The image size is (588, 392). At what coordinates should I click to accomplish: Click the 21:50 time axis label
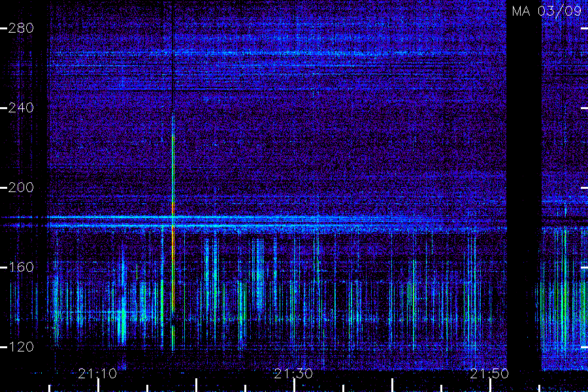pos(489,374)
